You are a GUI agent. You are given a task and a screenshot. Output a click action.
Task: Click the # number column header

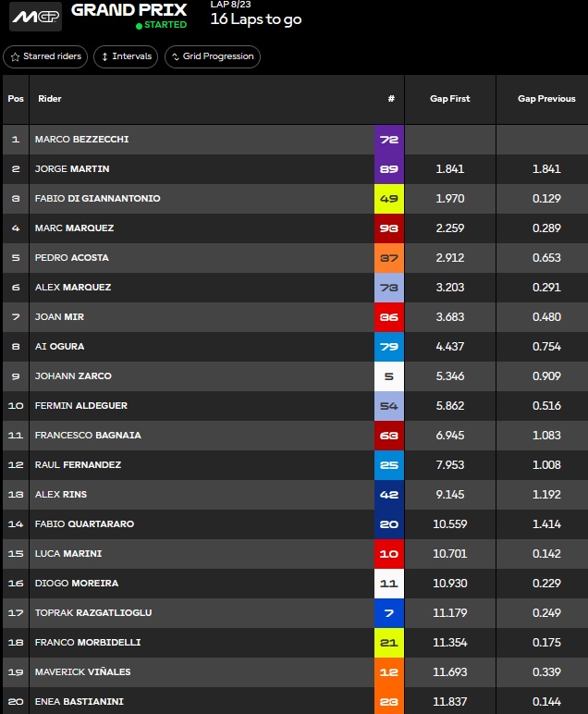(x=391, y=99)
